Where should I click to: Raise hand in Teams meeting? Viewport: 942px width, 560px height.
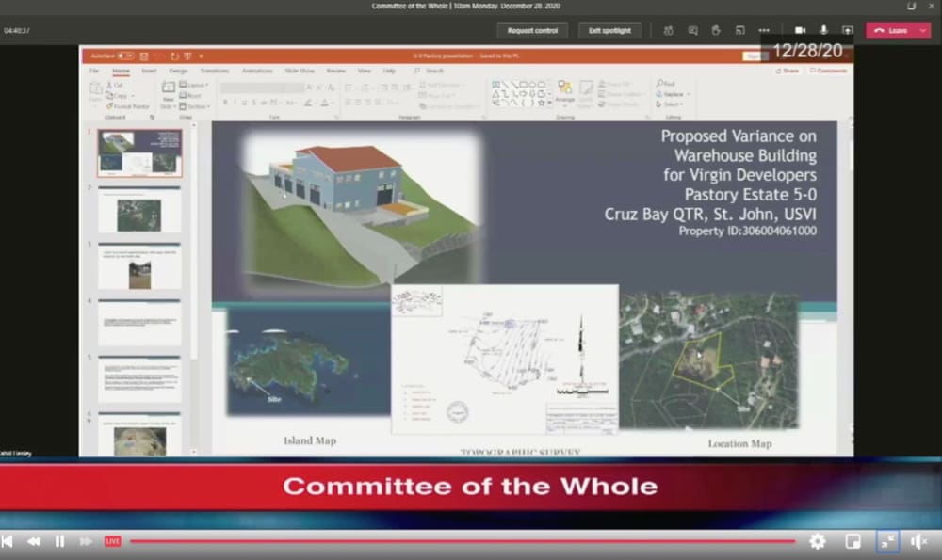pos(716,31)
